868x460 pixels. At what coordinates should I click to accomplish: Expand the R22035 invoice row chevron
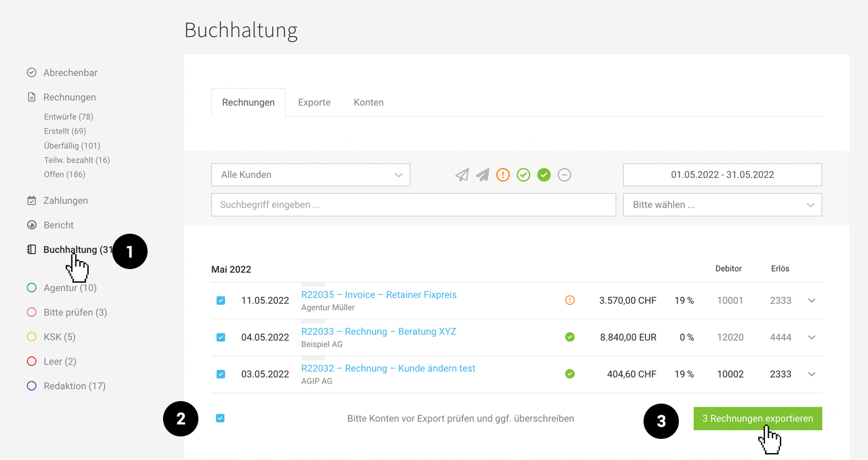(812, 301)
